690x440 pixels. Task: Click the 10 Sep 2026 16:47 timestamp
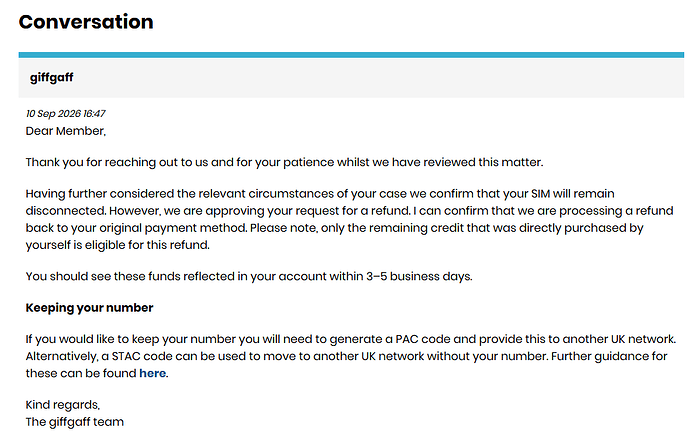point(66,114)
